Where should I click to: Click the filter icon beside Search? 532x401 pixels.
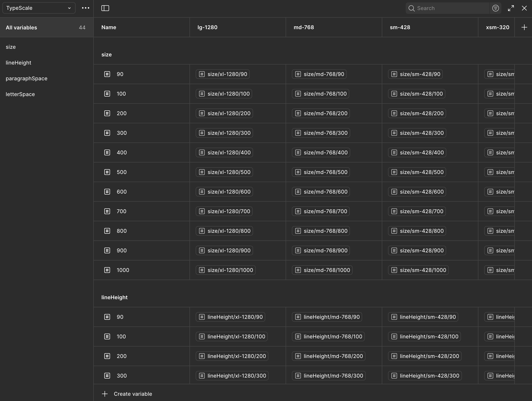(495, 8)
